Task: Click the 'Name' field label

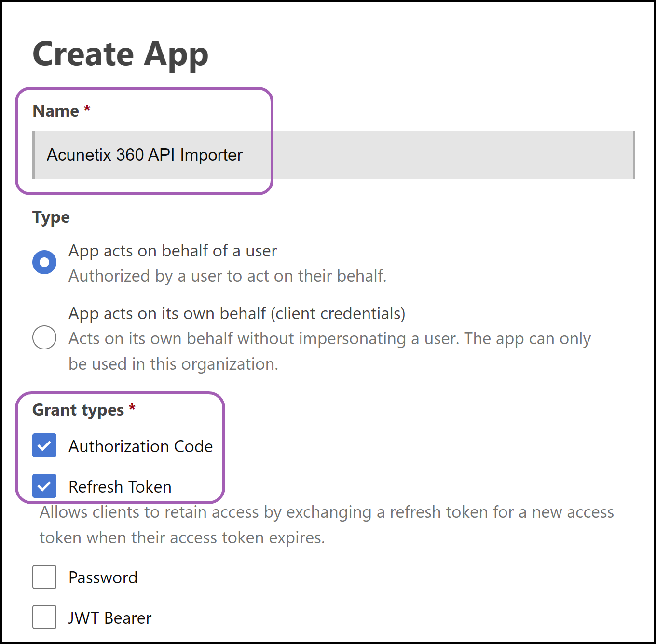Action: tap(55, 111)
